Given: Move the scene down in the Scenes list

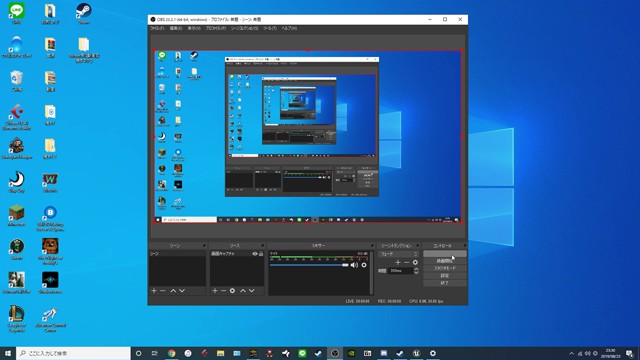Looking at the screenshot, I should (x=182, y=291).
